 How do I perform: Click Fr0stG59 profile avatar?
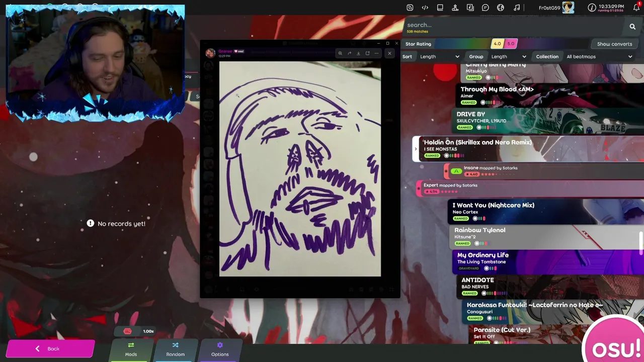tap(568, 8)
